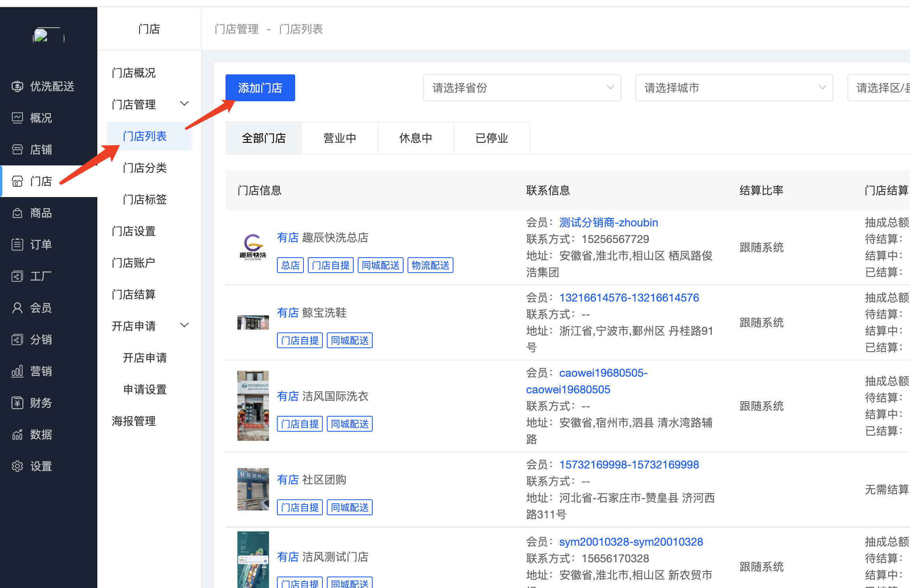
Task: Open the 财务 finance icon
Action: point(17,403)
